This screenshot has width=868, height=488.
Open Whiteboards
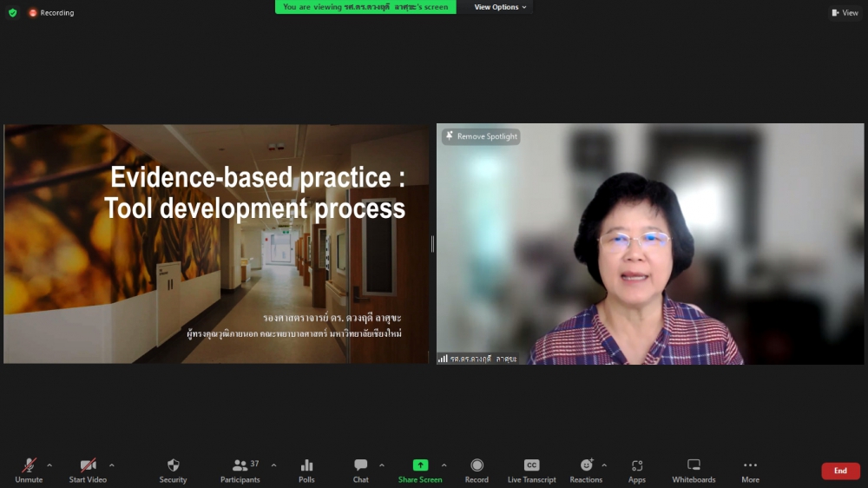pos(694,471)
